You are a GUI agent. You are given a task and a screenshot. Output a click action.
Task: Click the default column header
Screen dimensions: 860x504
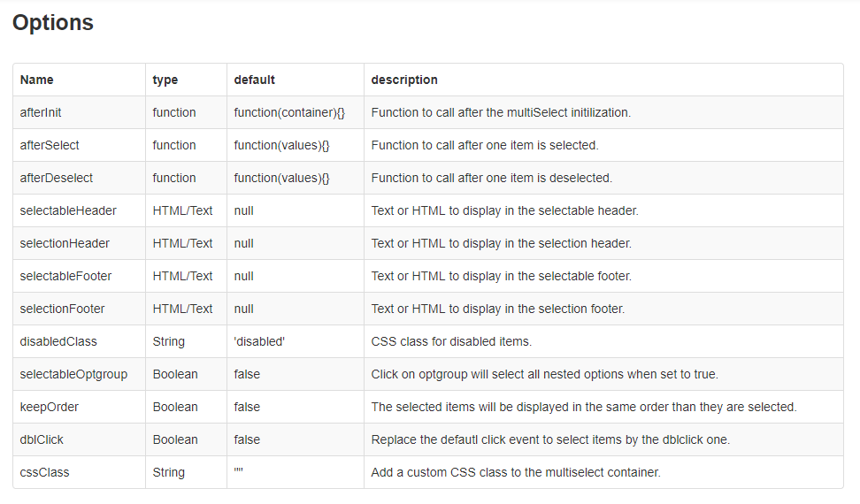(255, 80)
